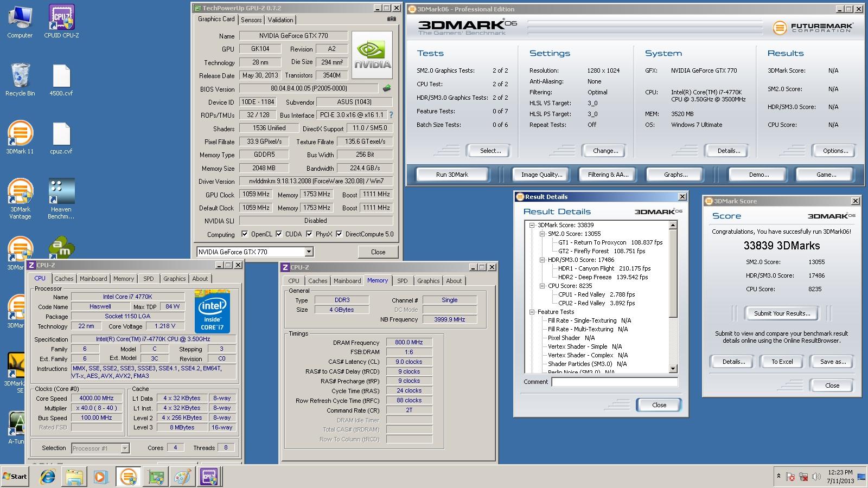Image resolution: width=868 pixels, height=488 pixels.
Task: Click the Close button in GPU-Z
Action: coord(378,252)
